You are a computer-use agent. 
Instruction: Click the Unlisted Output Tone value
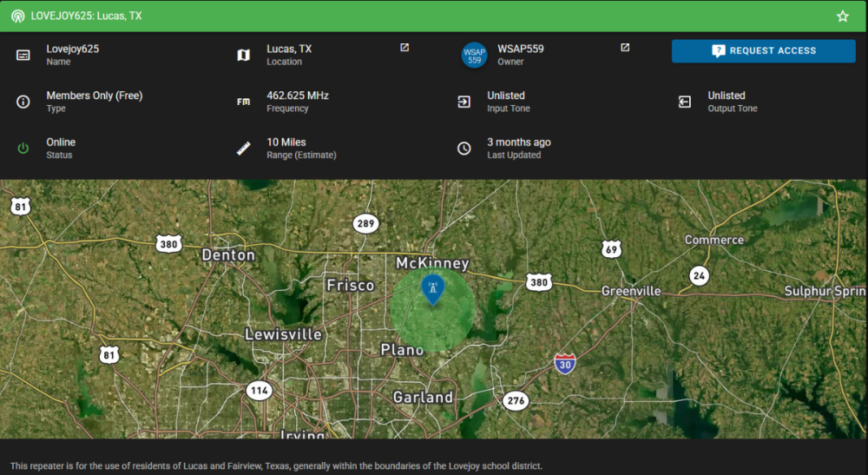tap(727, 96)
